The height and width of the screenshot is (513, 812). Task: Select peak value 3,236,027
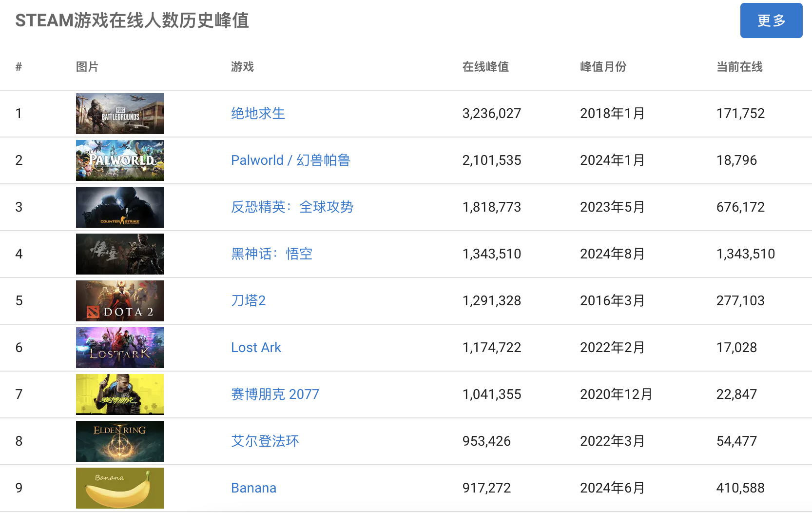(x=492, y=113)
